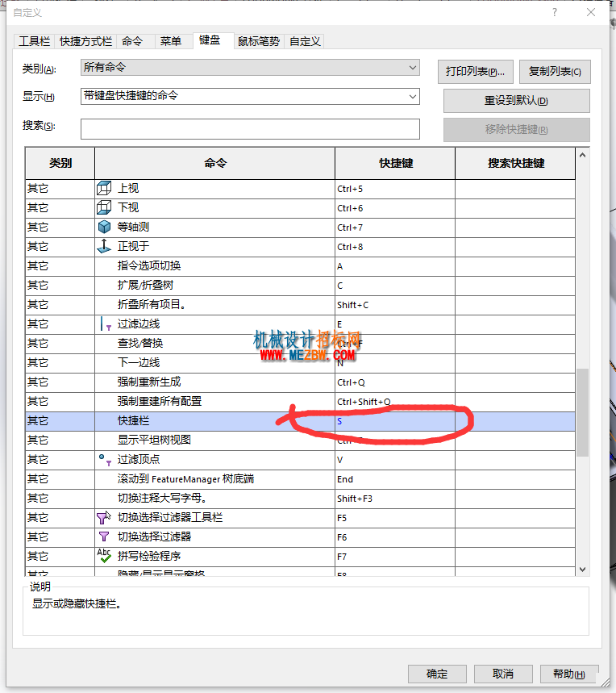Select the 下一边线 row
Image resolution: width=616 pixels, height=693 pixels.
point(300,363)
